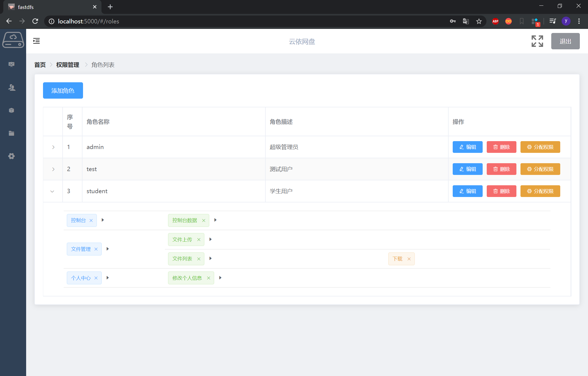Open Chrome three-dot menu
The image size is (588, 376).
pos(579,21)
